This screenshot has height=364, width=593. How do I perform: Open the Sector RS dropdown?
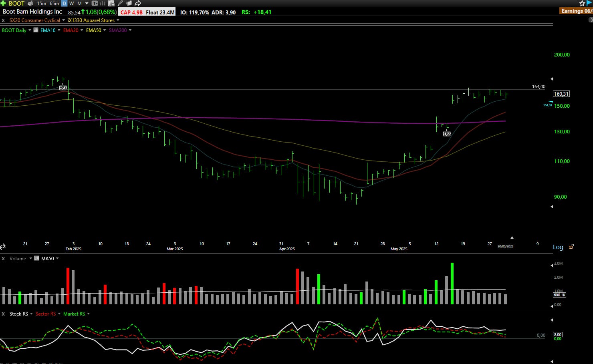[x=59, y=314]
